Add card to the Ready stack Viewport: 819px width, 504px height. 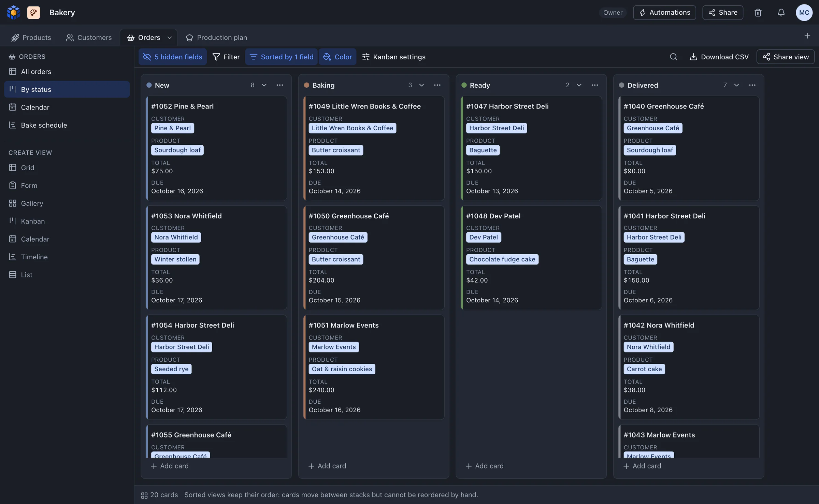pos(485,466)
